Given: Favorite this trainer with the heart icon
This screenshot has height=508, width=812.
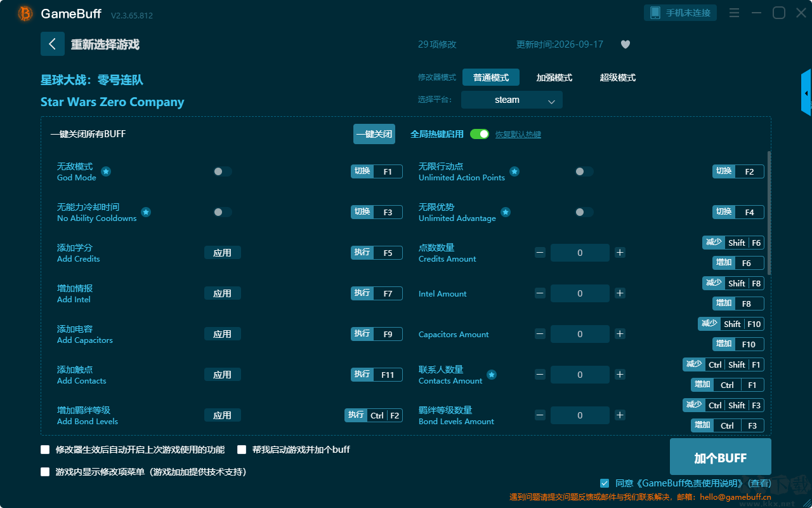Looking at the screenshot, I should pyautogui.click(x=625, y=44).
